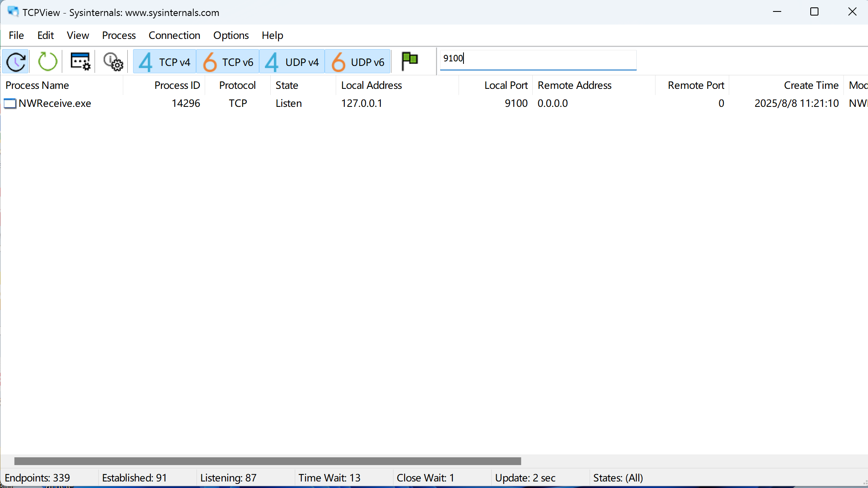This screenshot has width=868, height=488.
Task: Toggle the UDP v6 filter button
Action: click(x=358, y=62)
